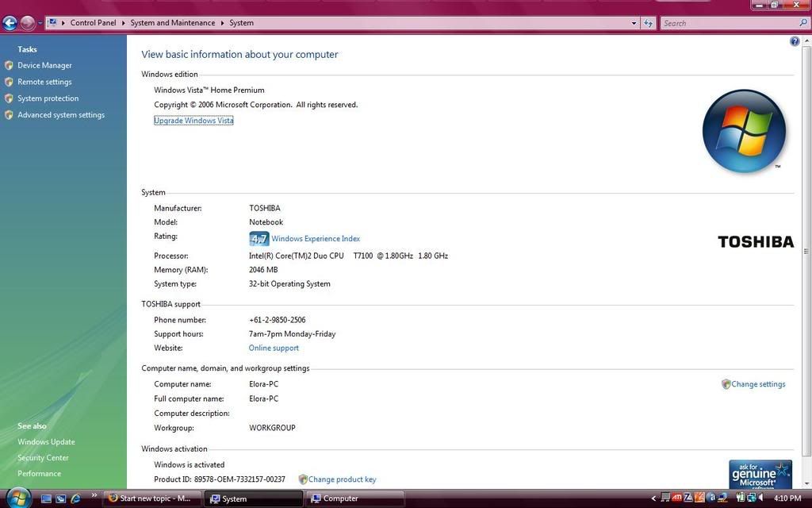Viewport: 812px width, 508px height.
Task: Click the Product ID 89578-OEM-7332157-00237 text
Action: (220, 479)
